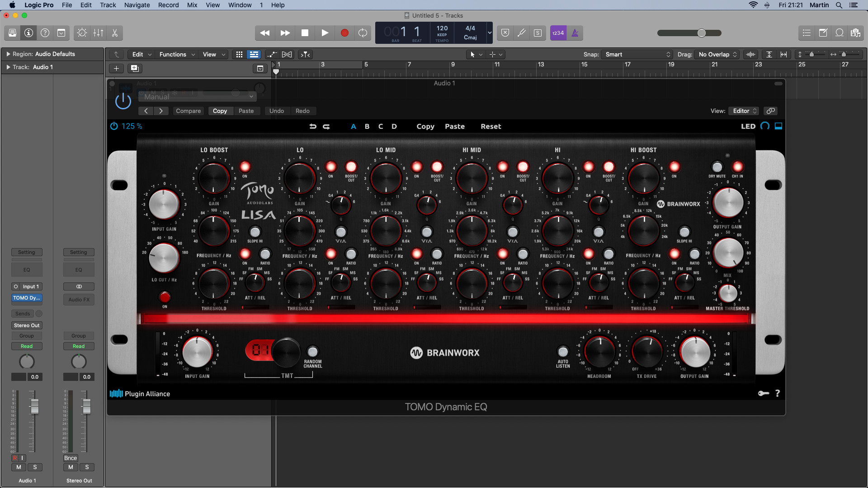Screen dimensions: 868x488
Task: Click the TOMO Dy... insert slot
Action: pos(27,298)
